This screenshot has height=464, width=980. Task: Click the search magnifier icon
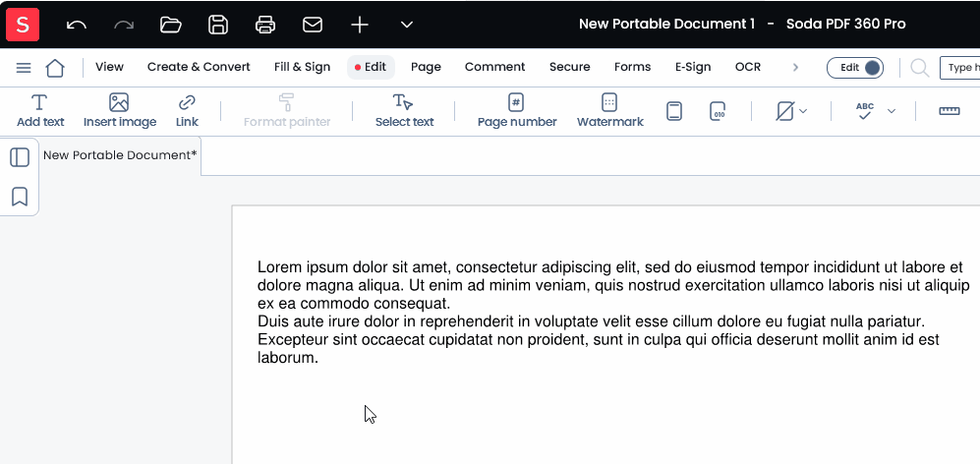click(x=919, y=68)
